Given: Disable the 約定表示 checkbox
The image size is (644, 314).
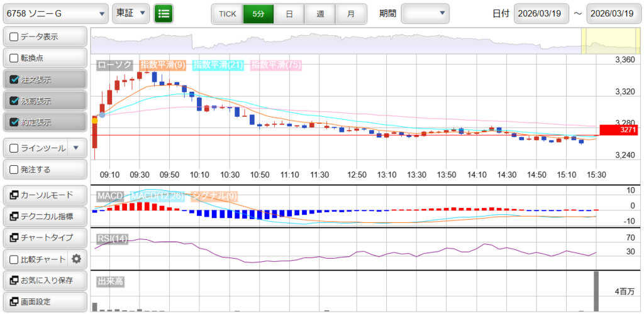Looking at the screenshot, I should click(x=14, y=122).
